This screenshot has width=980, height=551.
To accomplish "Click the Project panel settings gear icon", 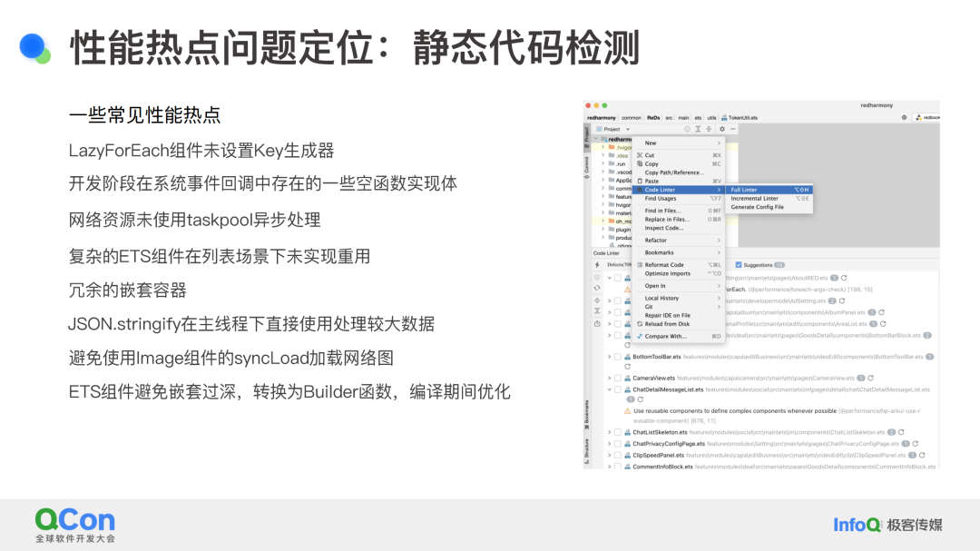I will 722,129.
